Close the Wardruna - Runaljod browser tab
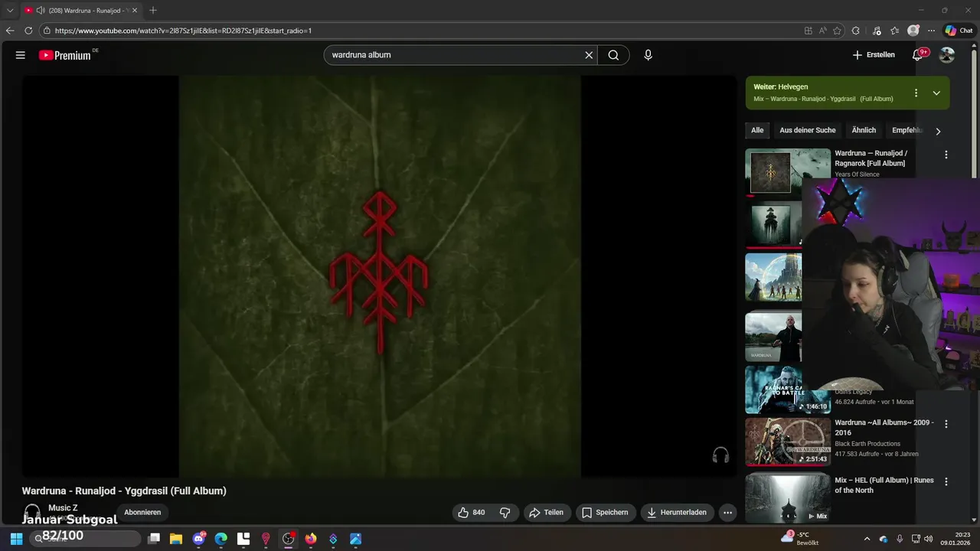This screenshot has height=551, width=980. coord(135,11)
